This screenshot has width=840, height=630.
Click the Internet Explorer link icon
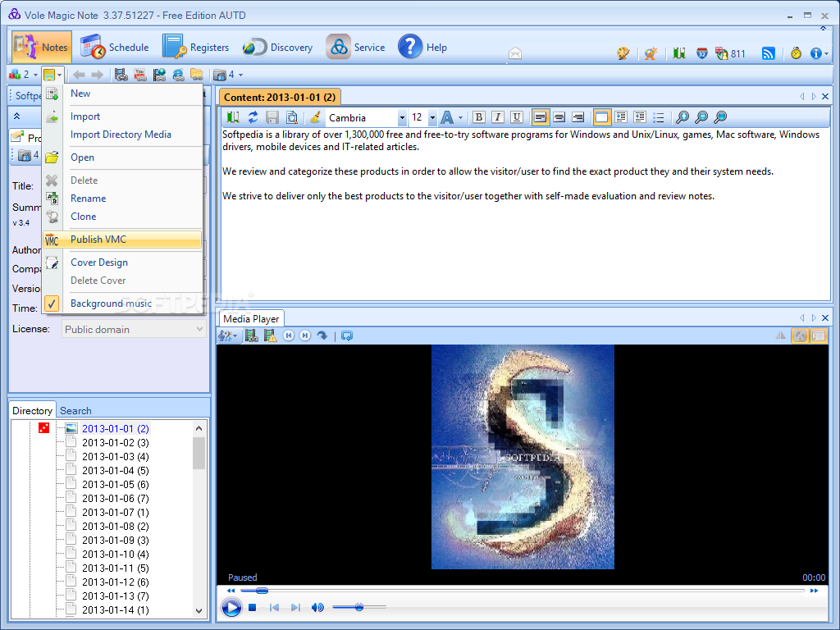click(x=178, y=75)
